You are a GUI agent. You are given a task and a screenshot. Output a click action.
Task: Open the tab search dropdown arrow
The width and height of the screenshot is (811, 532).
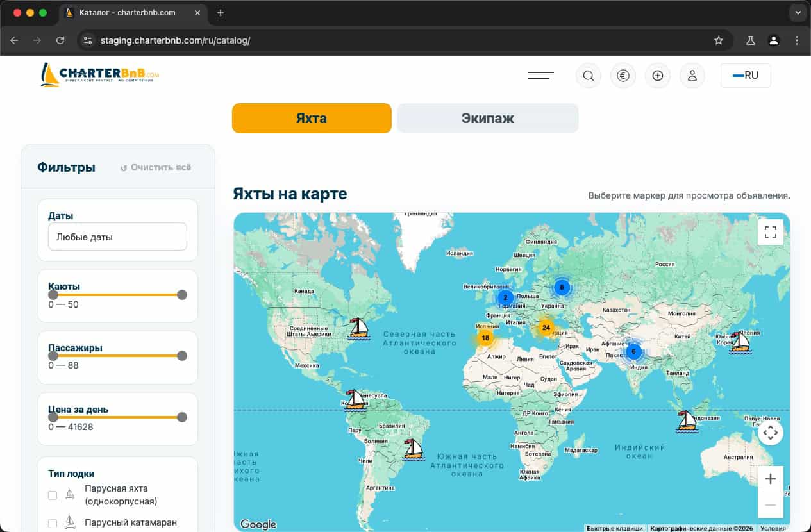(x=797, y=13)
